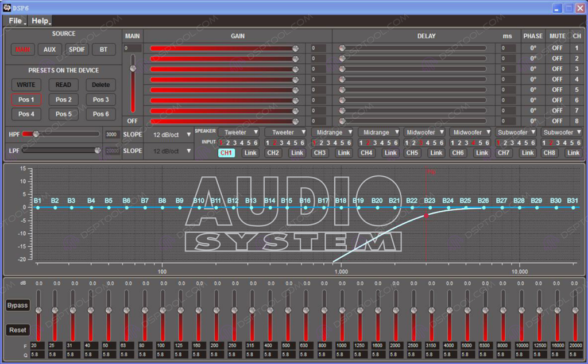Select preset Pos 5
This screenshot has width=588, height=364.
[63, 114]
